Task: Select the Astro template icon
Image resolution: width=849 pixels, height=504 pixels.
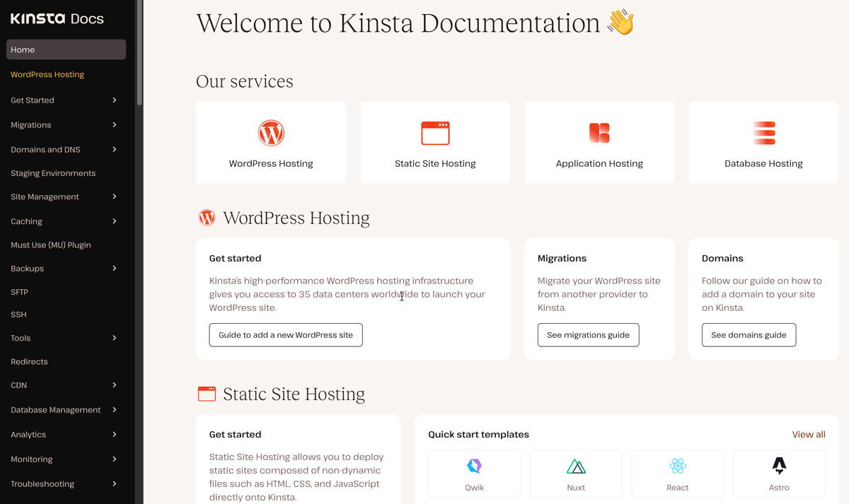Action: (x=779, y=466)
